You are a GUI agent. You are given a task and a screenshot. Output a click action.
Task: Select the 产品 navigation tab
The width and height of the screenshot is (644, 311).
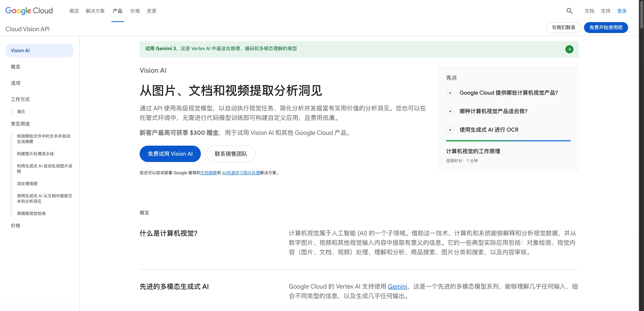click(117, 11)
